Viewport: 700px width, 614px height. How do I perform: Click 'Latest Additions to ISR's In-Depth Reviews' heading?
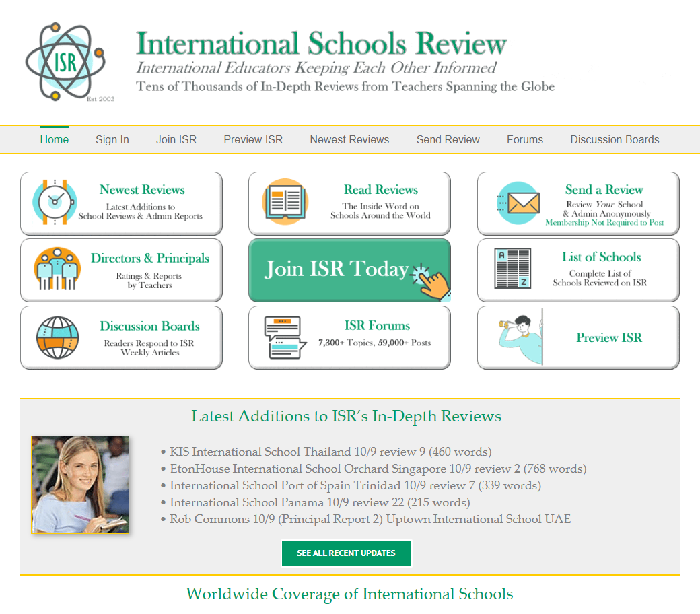347,416
